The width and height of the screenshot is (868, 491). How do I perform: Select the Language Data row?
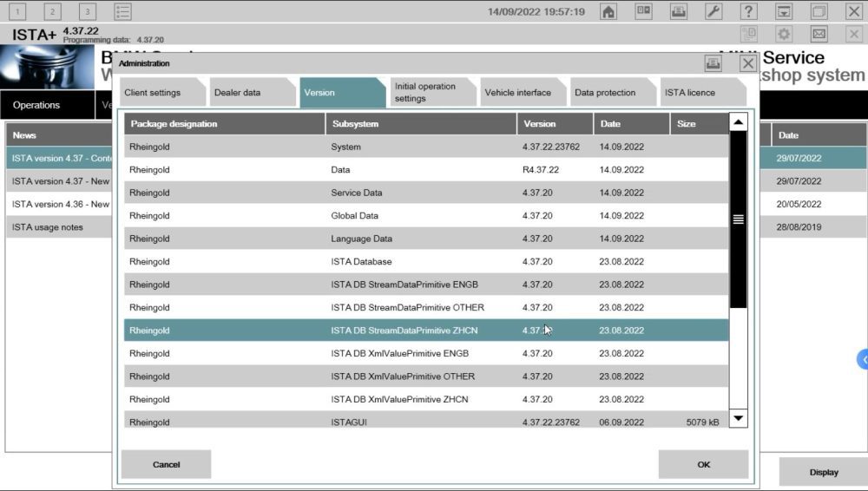(x=426, y=239)
